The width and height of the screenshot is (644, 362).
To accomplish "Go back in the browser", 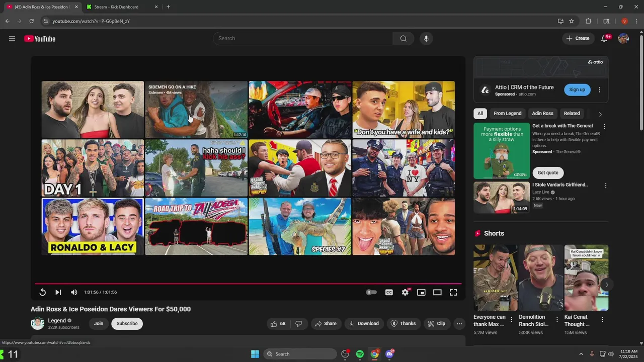I will coord(7,21).
